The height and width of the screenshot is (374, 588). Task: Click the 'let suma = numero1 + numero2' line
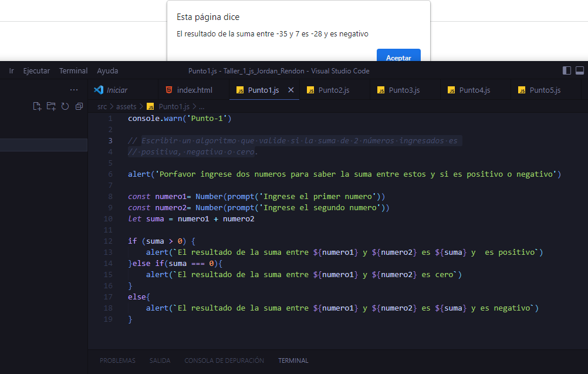(x=191, y=219)
